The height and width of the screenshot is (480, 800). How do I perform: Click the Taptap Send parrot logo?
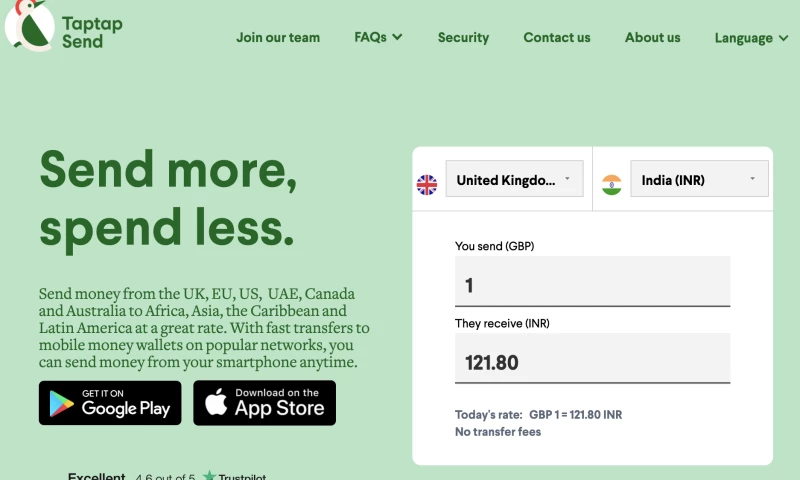tap(26, 24)
